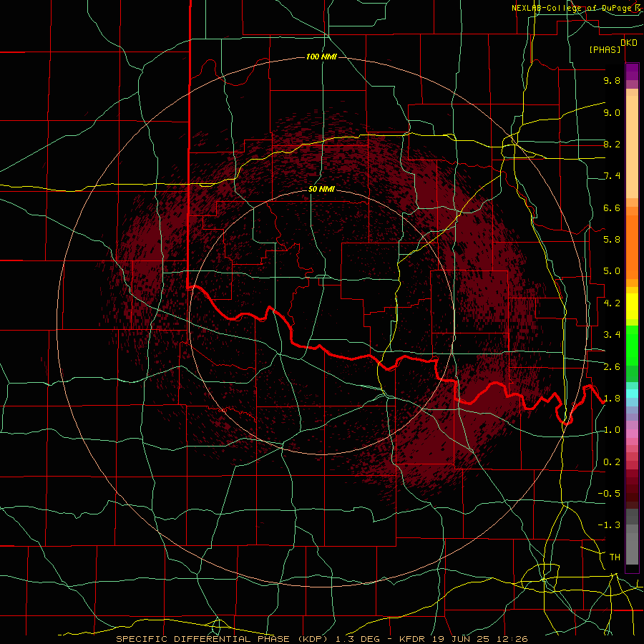Click the 0.2 scale label
The width and height of the screenshot is (644, 644).
point(612,462)
